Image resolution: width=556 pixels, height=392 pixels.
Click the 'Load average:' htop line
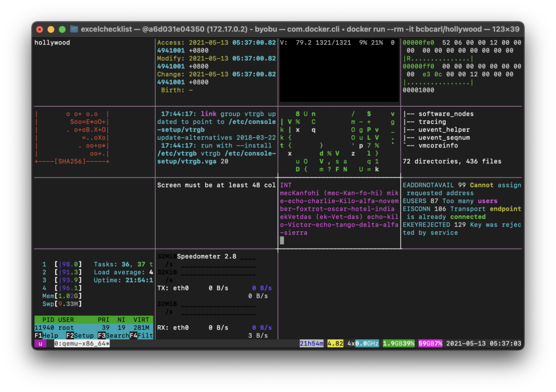[123, 272]
